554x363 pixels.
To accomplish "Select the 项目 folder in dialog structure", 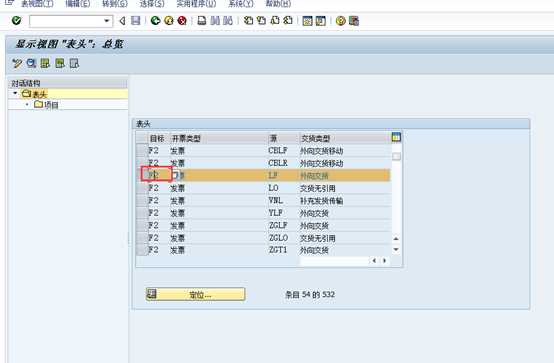I will (x=46, y=105).
